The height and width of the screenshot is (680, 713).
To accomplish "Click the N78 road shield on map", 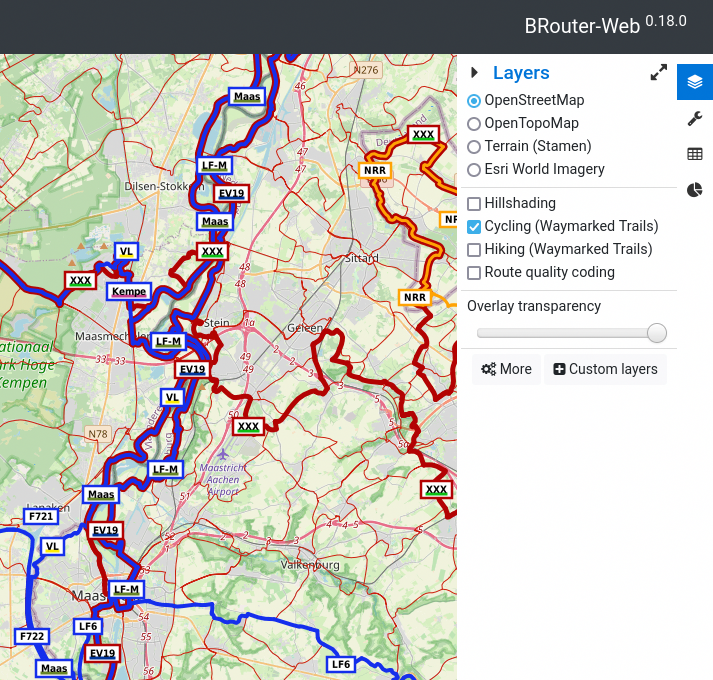I will [97, 434].
